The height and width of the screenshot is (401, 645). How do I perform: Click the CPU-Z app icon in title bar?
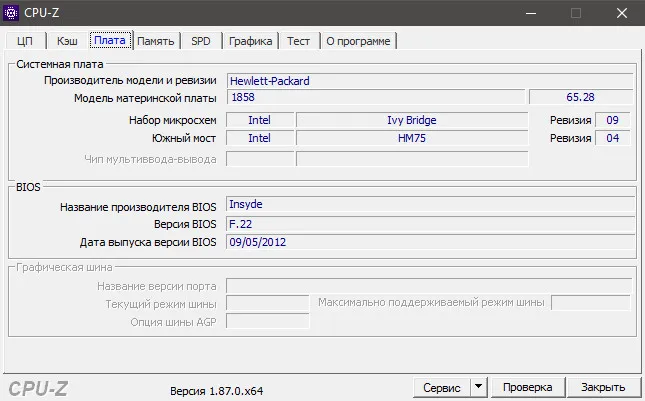11,13
